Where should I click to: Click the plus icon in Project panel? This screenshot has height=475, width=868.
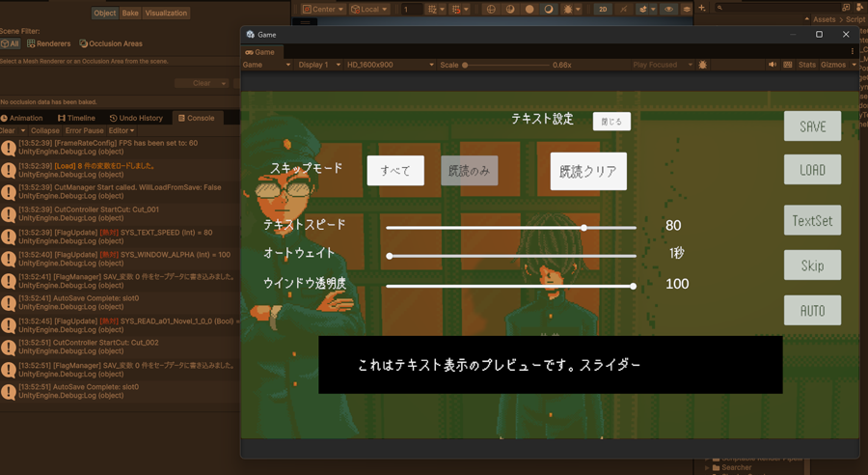[702, 8]
